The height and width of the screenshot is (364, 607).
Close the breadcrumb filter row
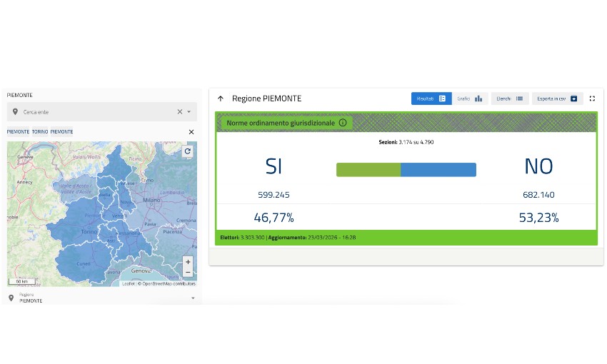(x=191, y=132)
